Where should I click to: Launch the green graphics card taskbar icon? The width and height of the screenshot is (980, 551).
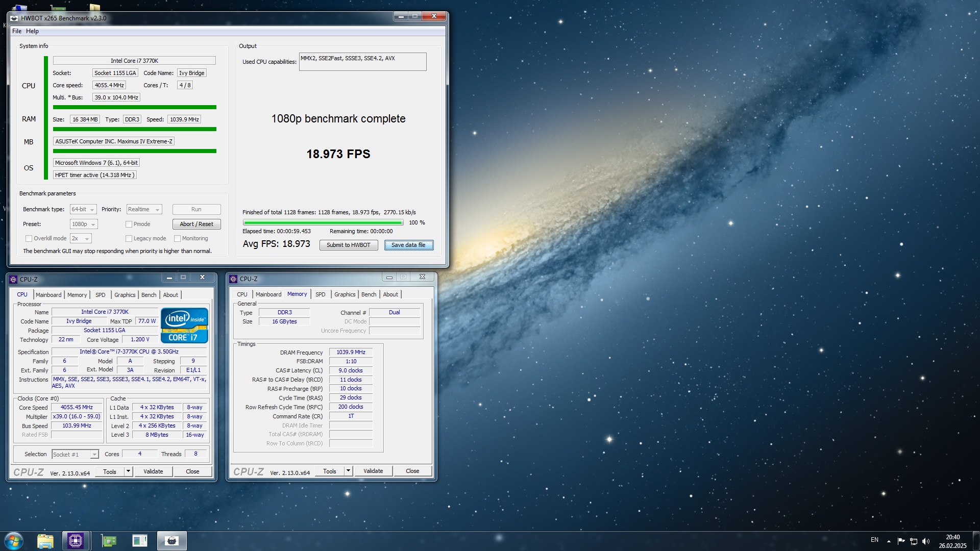tap(109, 541)
